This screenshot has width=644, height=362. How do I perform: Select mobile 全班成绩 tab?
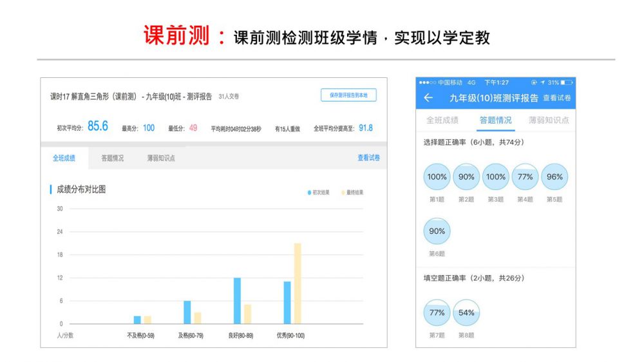(442, 120)
